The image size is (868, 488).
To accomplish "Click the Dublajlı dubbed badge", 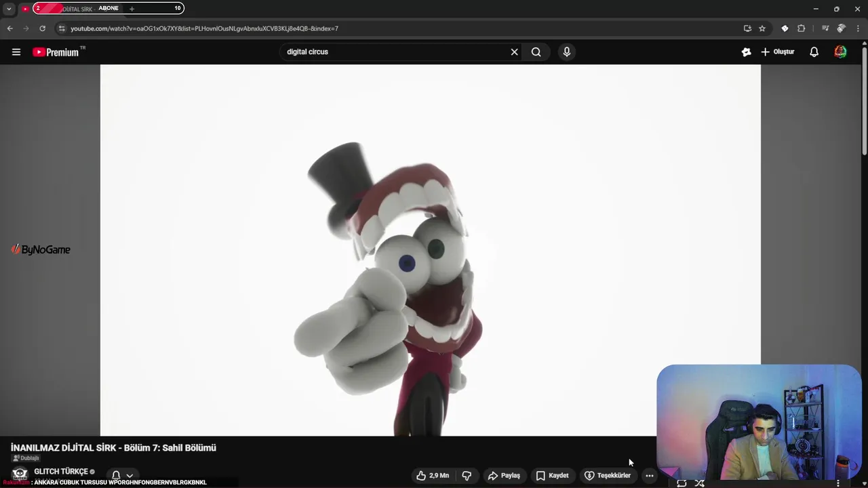I will click(x=26, y=458).
